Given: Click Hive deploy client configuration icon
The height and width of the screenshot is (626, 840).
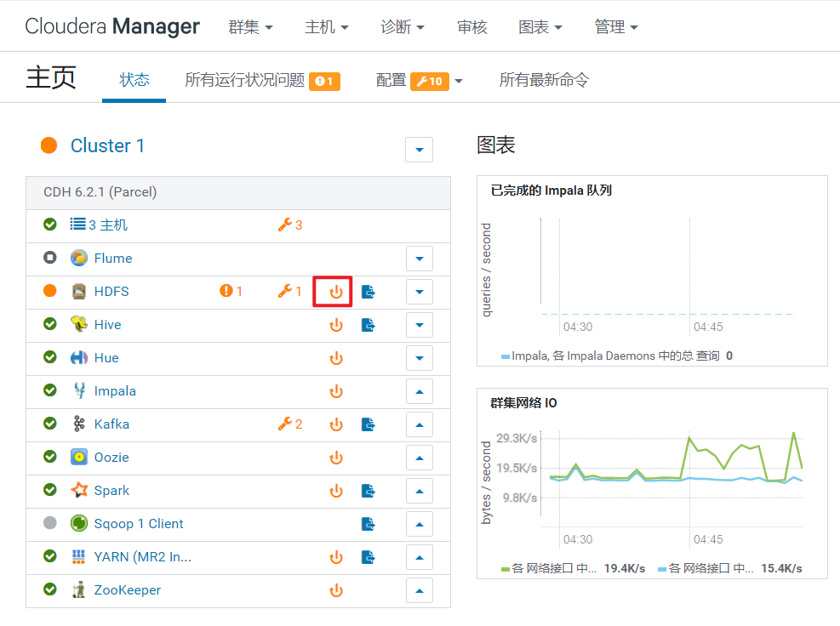Looking at the screenshot, I should tap(368, 325).
